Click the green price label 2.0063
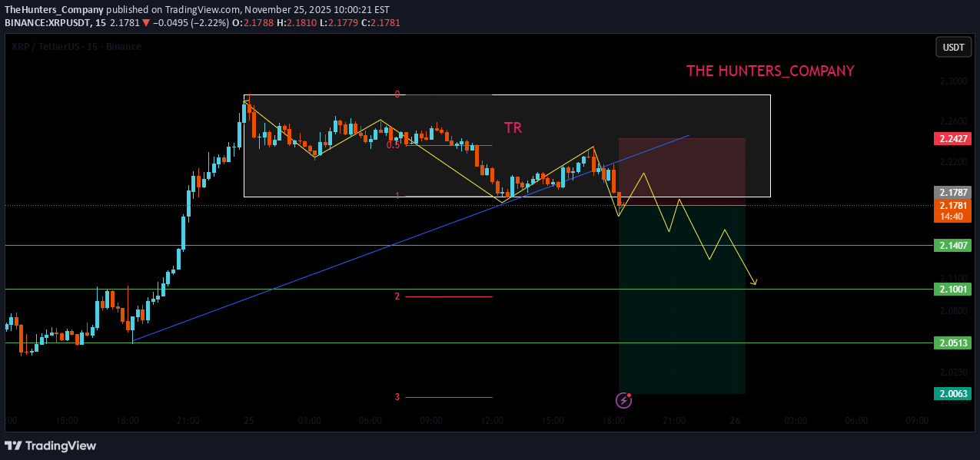The height and width of the screenshot is (460, 980). (x=953, y=392)
